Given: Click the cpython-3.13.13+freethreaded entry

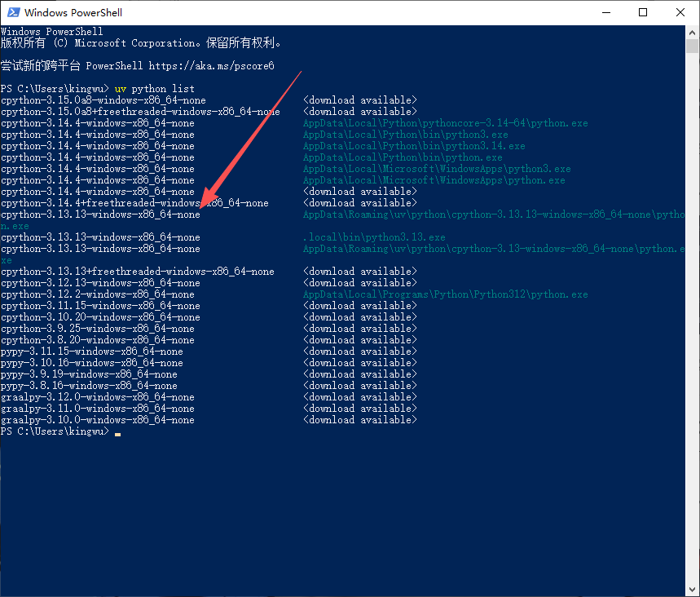Looking at the screenshot, I should 138,272.
